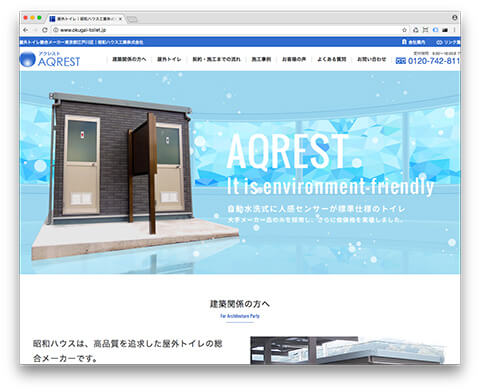Click the address bar showing www.okugai-toilet.jp
The width and height of the screenshot is (480, 392).
227,30
